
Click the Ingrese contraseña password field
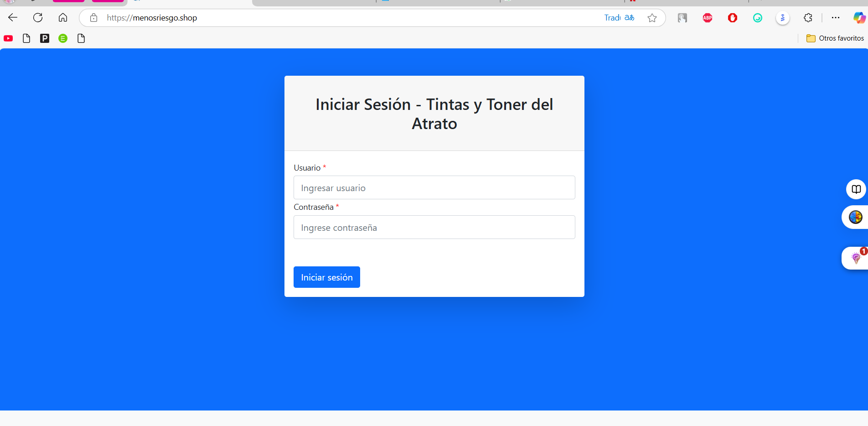pyautogui.click(x=434, y=227)
